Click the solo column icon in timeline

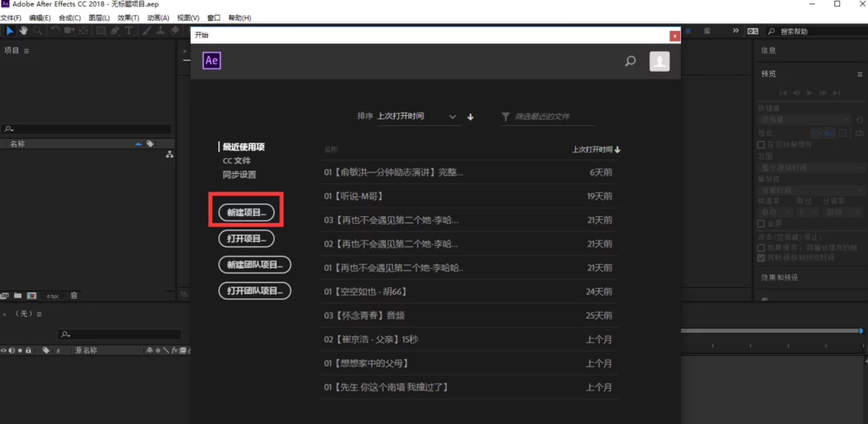click(20, 351)
